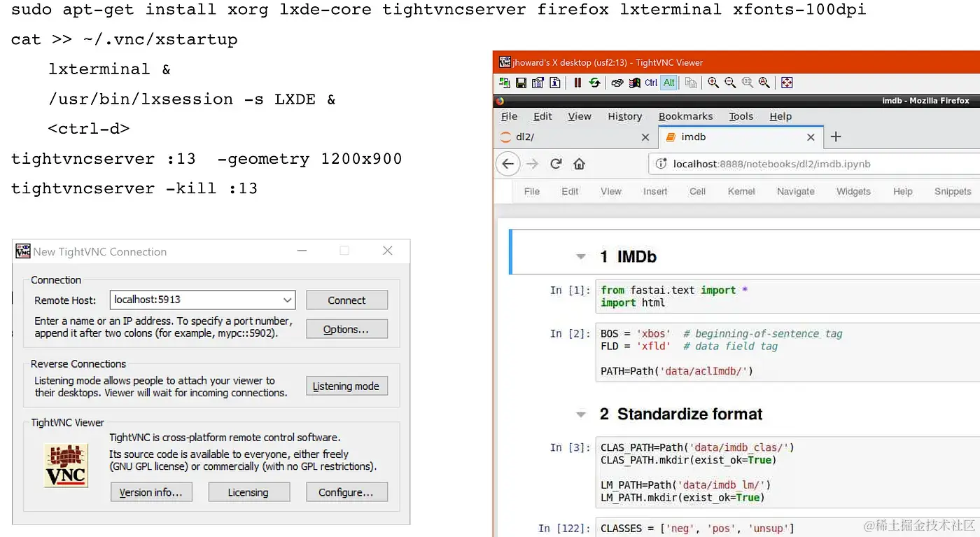Zoom out using the magnifier minus icon
The height and width of the screenshot is (537, 980).
click(730, 83)
